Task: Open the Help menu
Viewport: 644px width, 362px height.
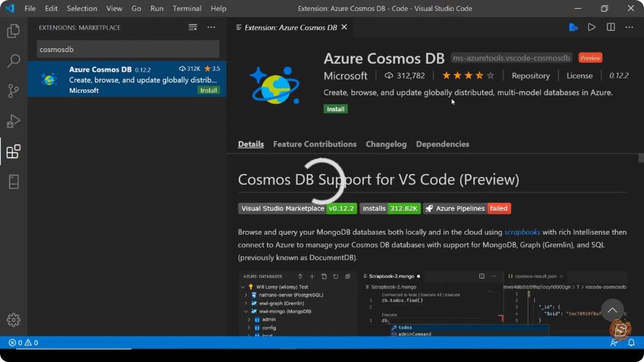Action: 219,8
